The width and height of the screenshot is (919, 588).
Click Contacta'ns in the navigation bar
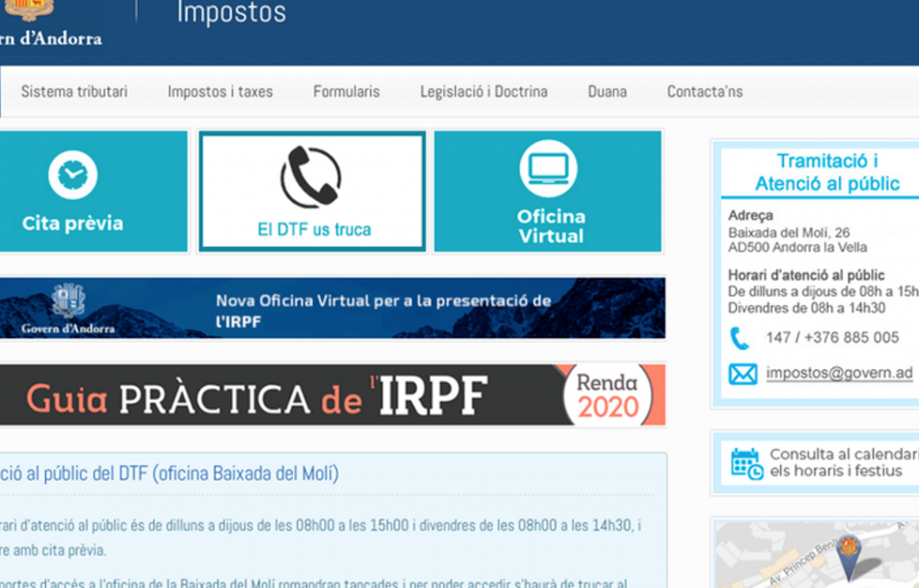(x=705, y=92)
